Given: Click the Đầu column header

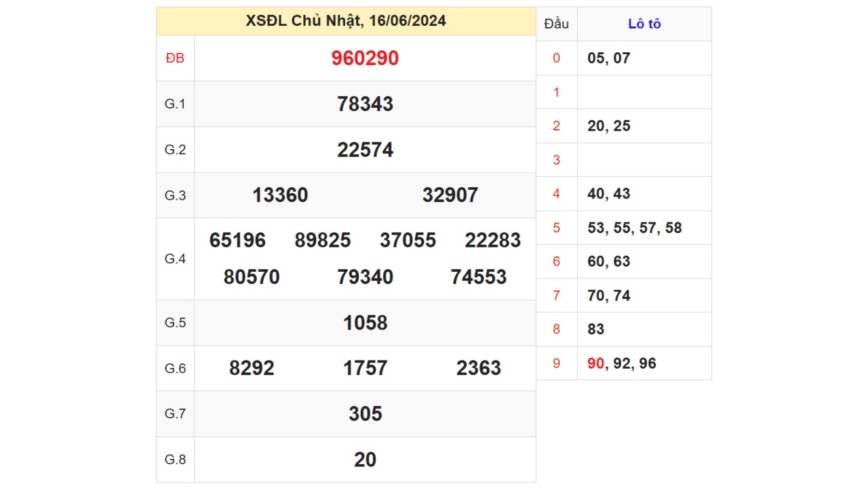Looking at the screenshot, I should [x=556, y=24].
